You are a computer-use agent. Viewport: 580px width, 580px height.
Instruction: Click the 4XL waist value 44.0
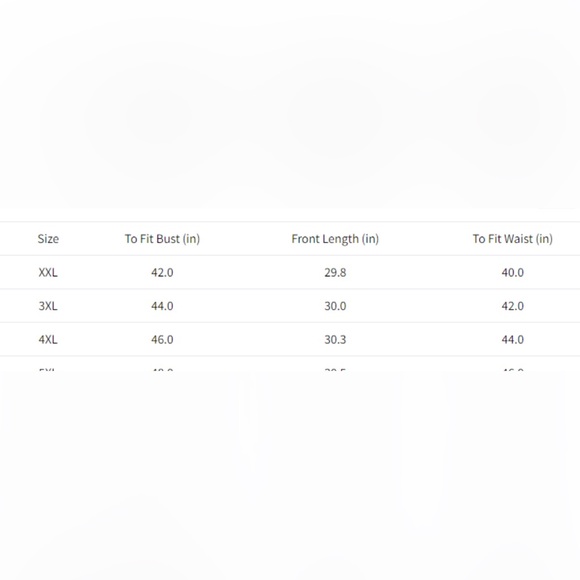pos(513,340)
